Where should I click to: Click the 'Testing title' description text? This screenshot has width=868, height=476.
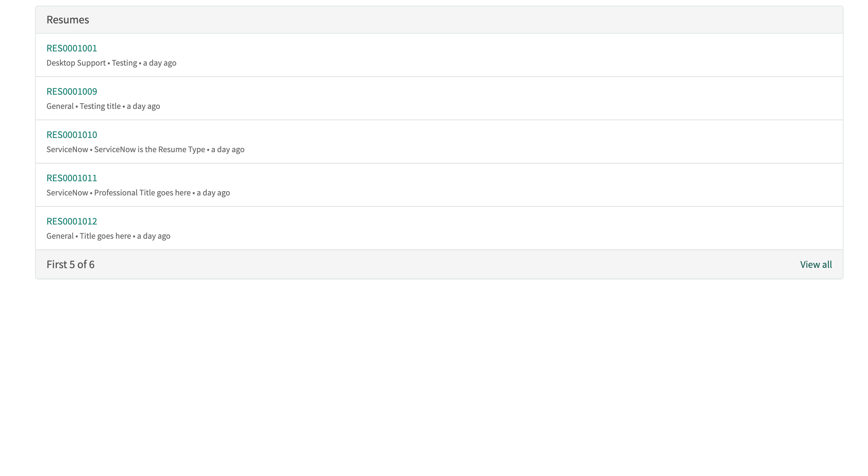tap(100, 106)
